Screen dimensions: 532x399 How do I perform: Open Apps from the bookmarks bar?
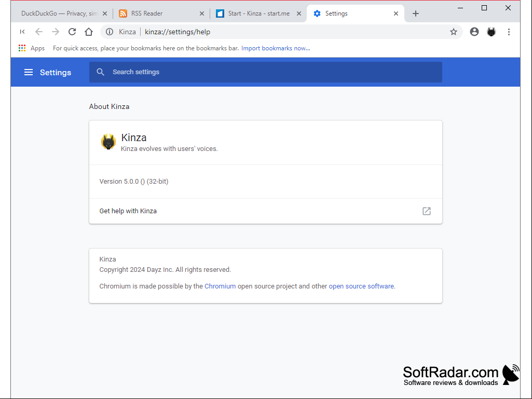coord(32,48)
